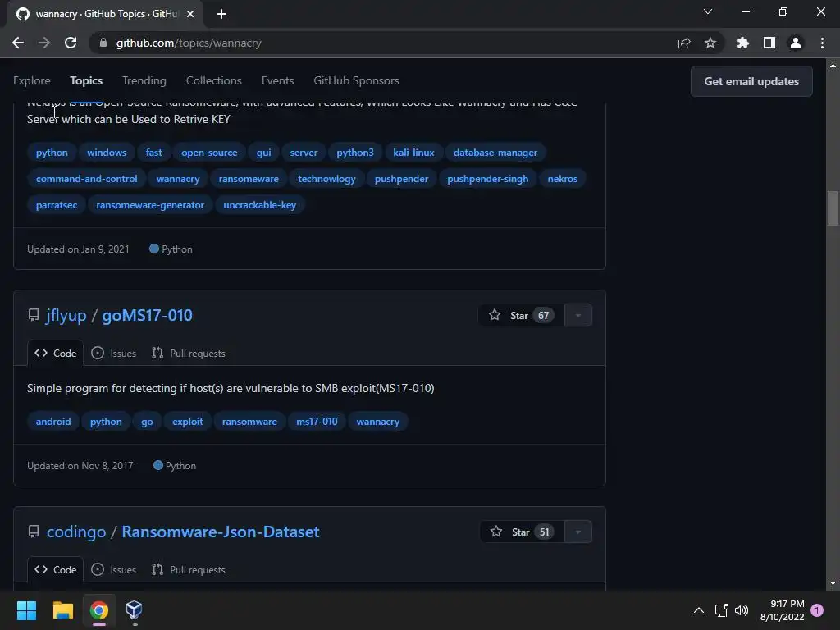Screen dimensions: 840x630
Task: Click the android topic tag
Action: click(x=53, y=421)
